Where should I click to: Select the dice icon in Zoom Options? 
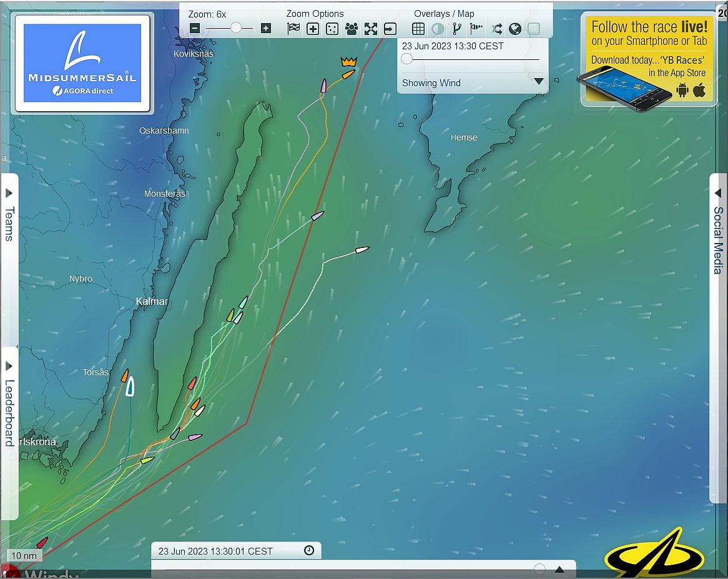[332, 28]
